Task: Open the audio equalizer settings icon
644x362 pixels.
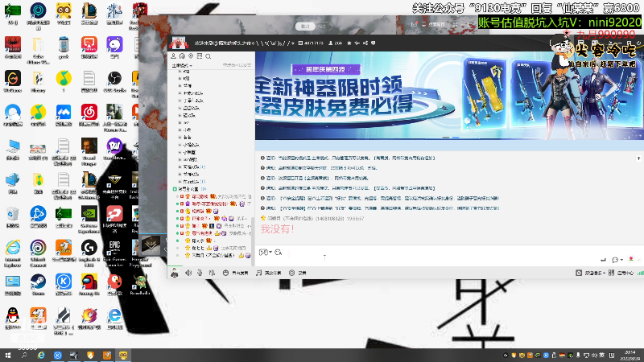Action: click(212, 273)
